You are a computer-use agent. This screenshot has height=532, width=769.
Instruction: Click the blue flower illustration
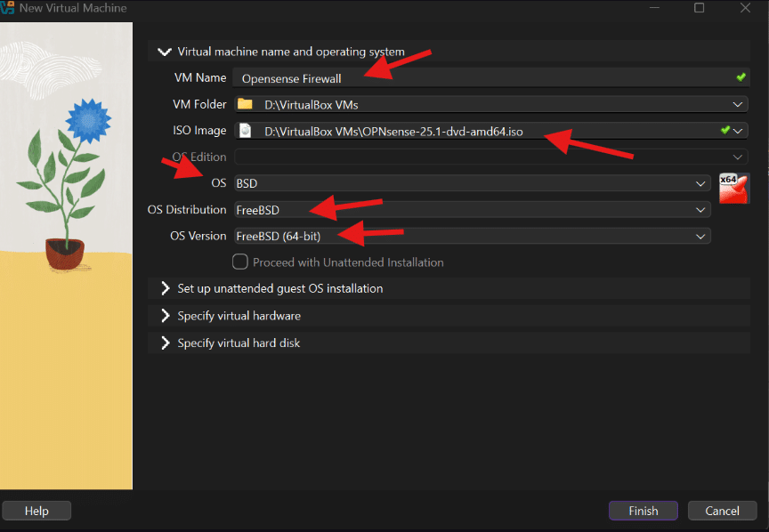pos(87,118)
